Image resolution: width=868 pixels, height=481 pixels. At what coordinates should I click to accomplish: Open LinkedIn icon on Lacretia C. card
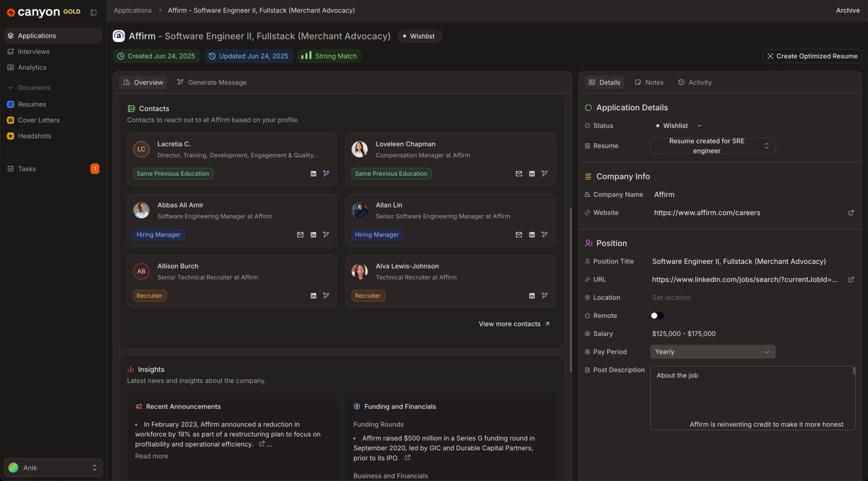tap(313, 174)
